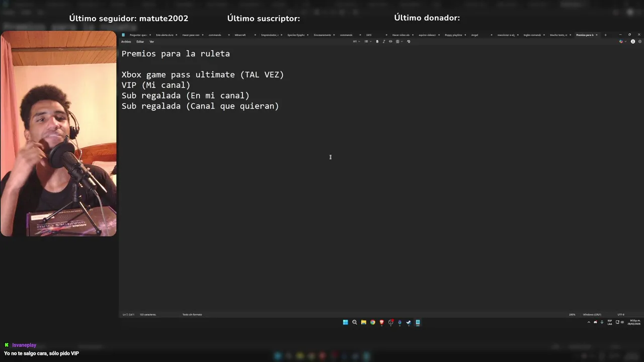Add a new Notepad tab
Screen dimensions: 644x362
pos(605,35)
